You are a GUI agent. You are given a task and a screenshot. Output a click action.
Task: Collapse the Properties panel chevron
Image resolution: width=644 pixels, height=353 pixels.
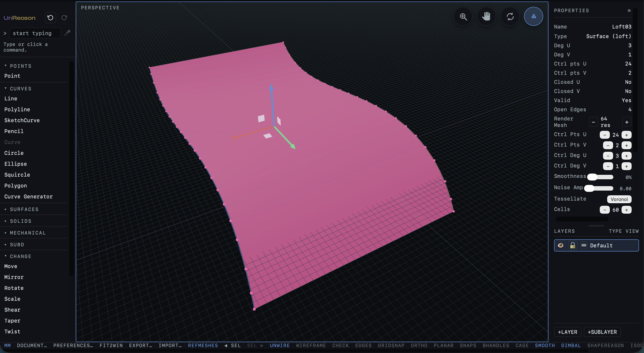pyautogui.click(x=629, y=10)
